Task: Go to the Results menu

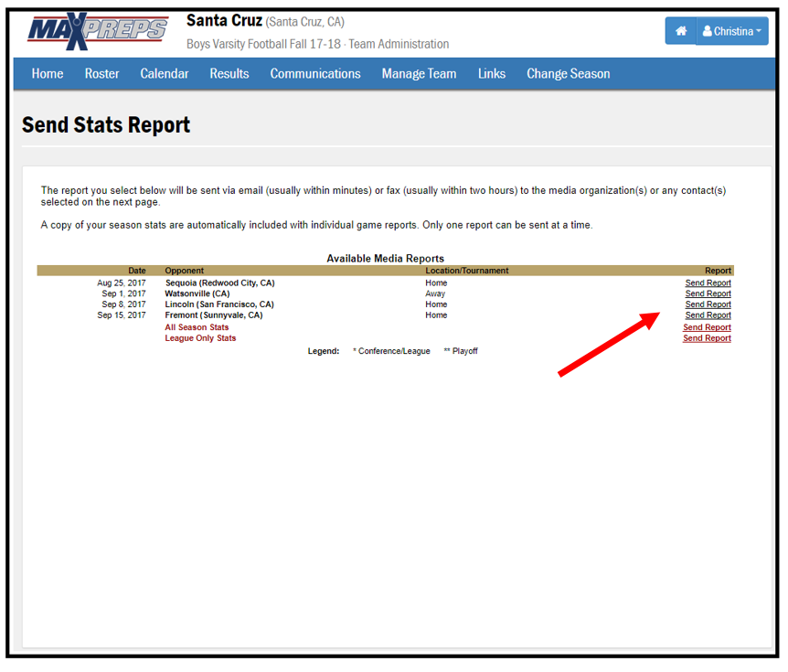Action: 229,74
